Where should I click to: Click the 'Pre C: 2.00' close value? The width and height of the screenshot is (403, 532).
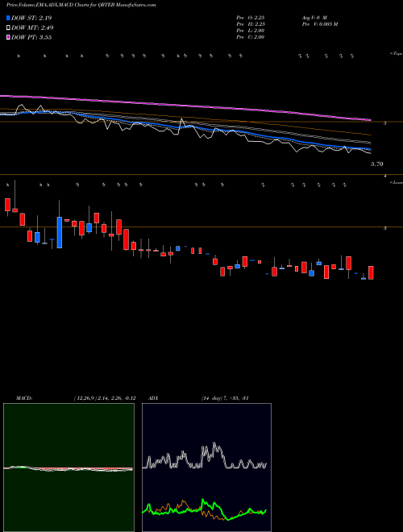coord(251,37)
